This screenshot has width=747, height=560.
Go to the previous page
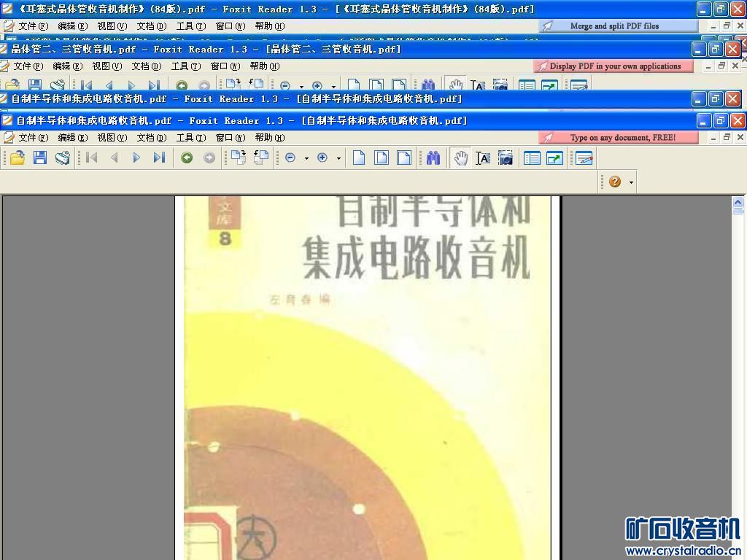[115, 157]
